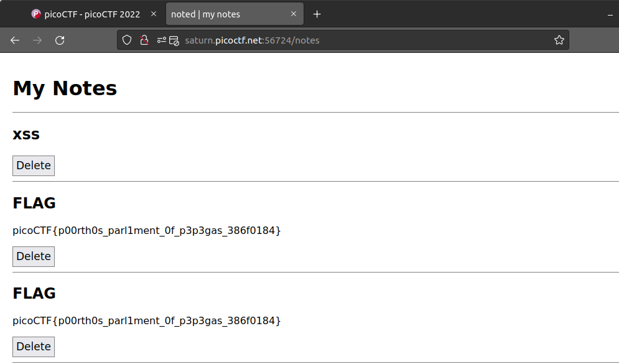Click the browser Back arrow
The image size is (619, 364).
(15, 40)
